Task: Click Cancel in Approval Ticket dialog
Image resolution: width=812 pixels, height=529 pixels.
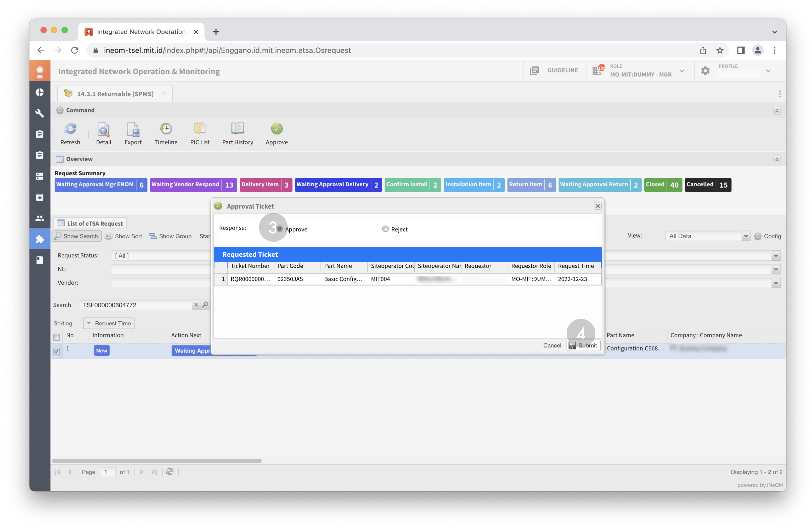Action: coord(552,345)
